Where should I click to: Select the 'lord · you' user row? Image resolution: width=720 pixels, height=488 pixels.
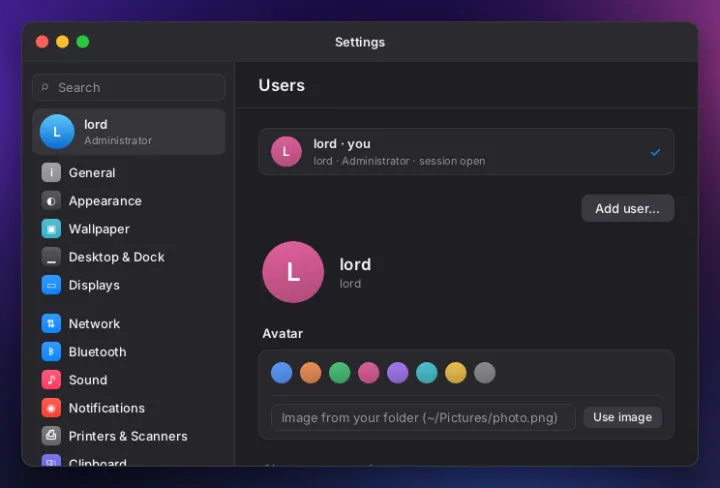click(x=466, y=151)
